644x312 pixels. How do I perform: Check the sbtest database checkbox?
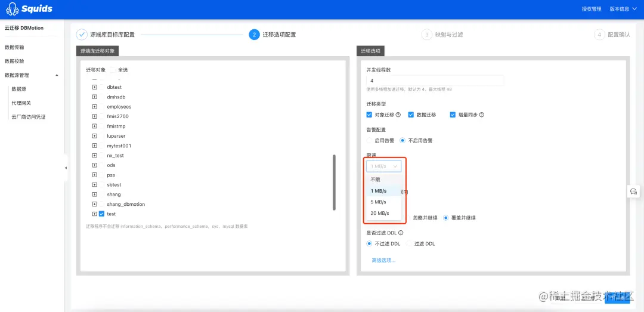click(x=101, y=184)
